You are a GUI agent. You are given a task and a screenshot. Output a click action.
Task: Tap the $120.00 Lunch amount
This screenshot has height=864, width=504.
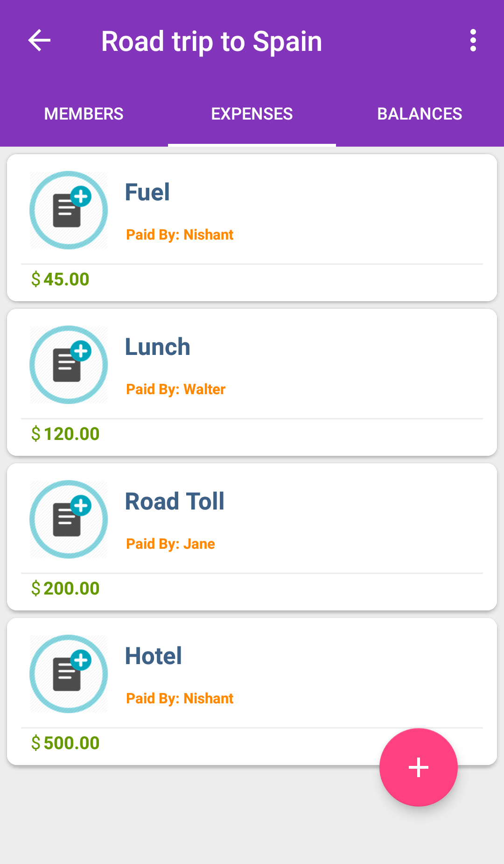pyautogui.click(x=65, y=434)
